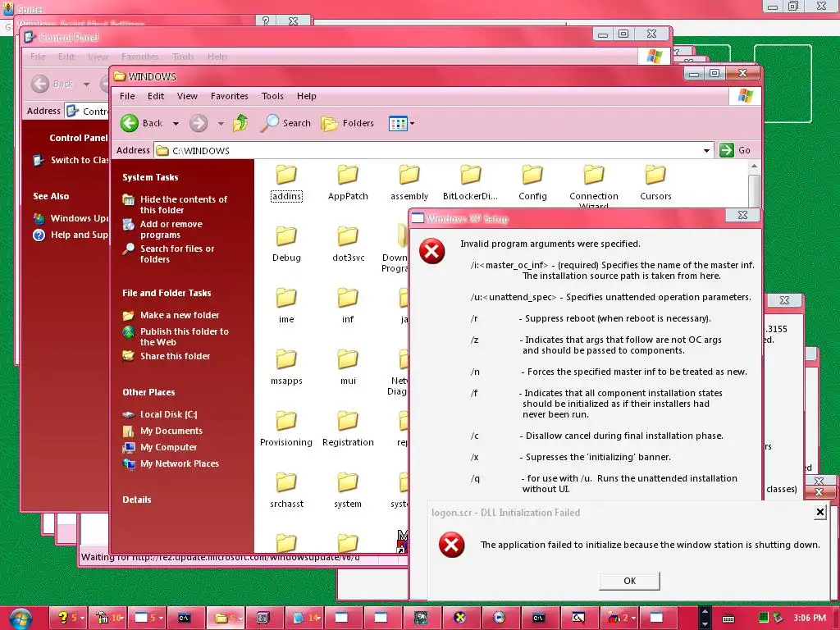This screenshot has width=840, height=630.
Task: Expand the Back history dropdown arrow
Action: [x=176, y=124]
